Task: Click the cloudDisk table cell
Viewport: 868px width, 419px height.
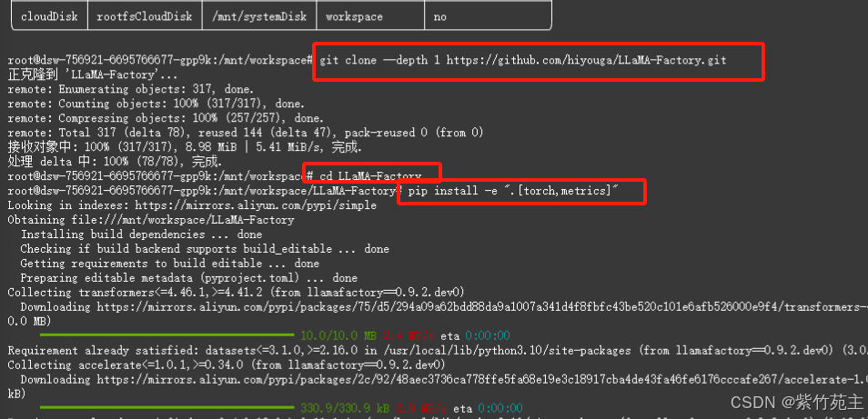Action: click(50, 15)
